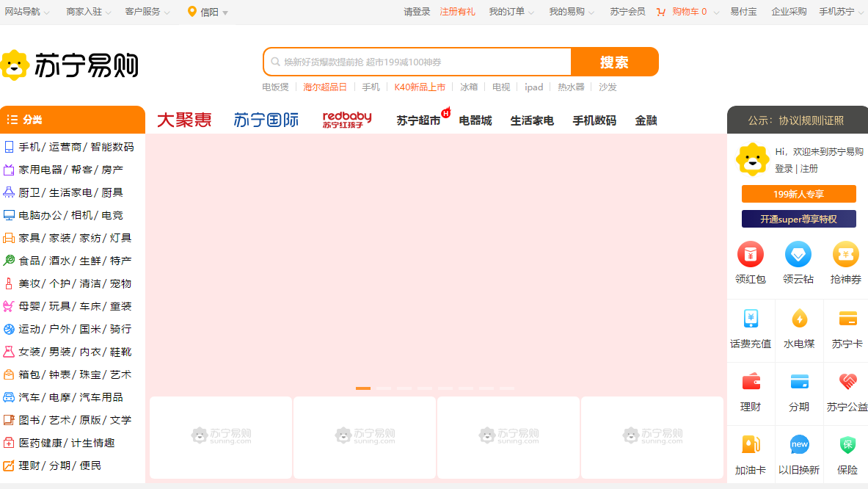The width and height of the screenshot is (868, 489).
Task: Click the 公示: 协议|规则|证照 header
Action: click(x=796, y=120)
